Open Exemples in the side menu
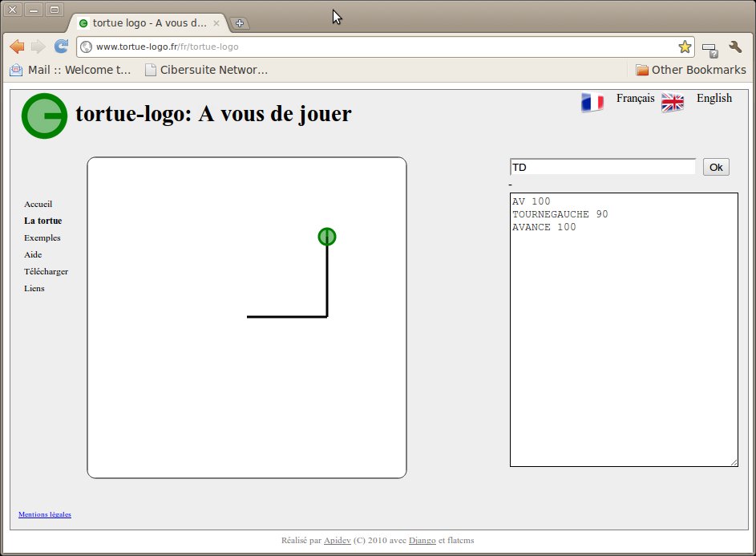The image size is (756, 556). (42, 238)
